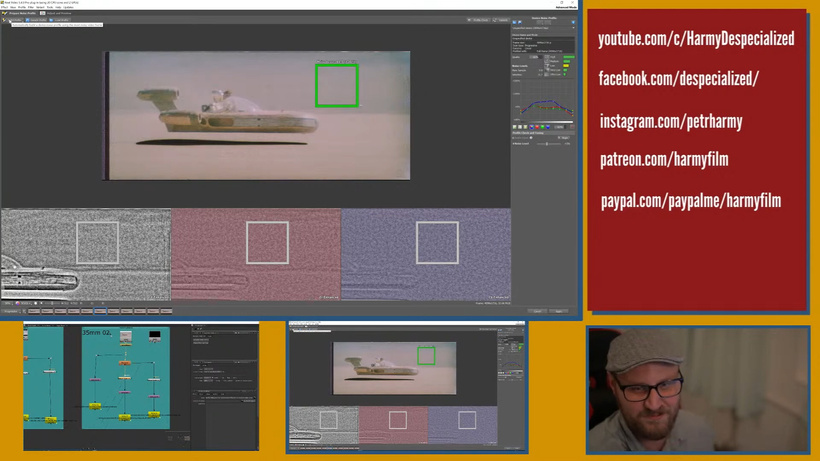Click the Auto Profile toolbar icon

coord(15,20)
